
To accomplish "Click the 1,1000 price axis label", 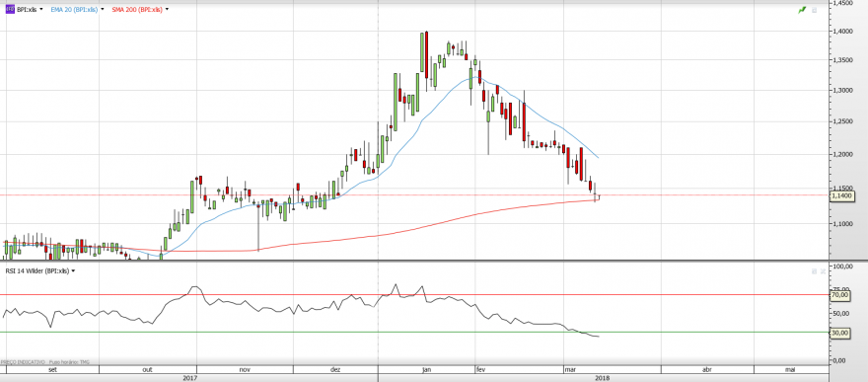I will click(843, 225).
